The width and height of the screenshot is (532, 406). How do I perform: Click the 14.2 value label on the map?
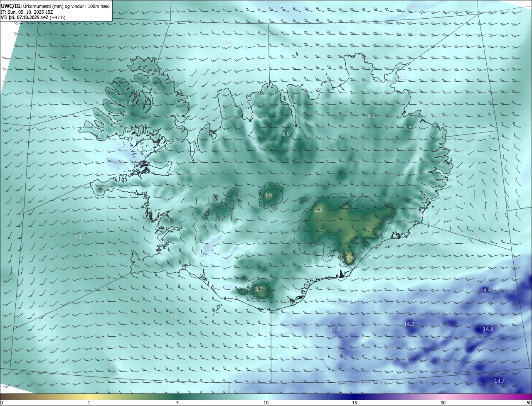pyautogui.click(x=409, y=324)
